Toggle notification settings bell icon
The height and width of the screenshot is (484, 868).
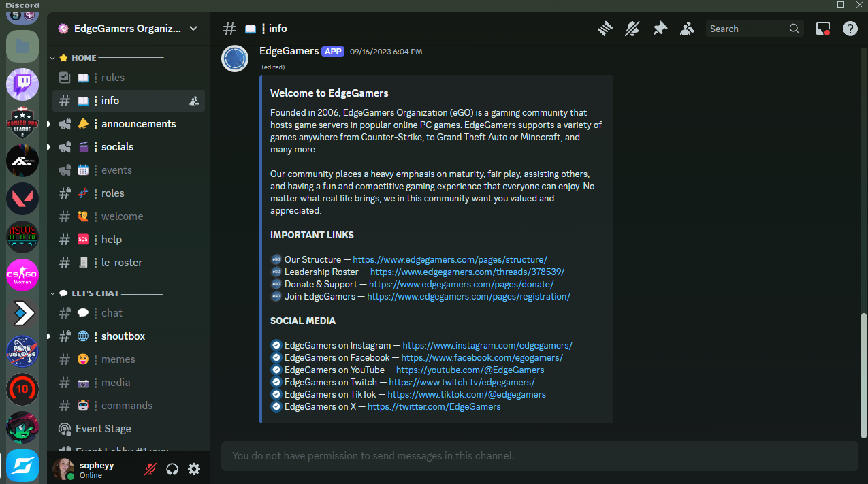click(632, 29)
